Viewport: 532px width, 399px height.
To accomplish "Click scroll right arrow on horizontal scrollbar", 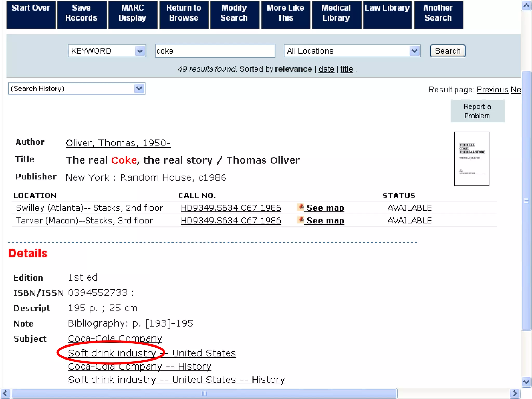I will 515,393.
